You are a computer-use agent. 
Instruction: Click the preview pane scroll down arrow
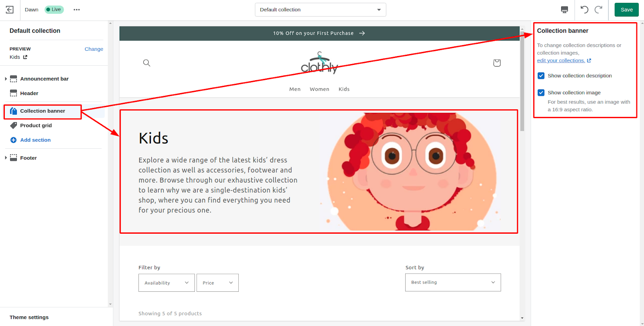coord(522,318)
